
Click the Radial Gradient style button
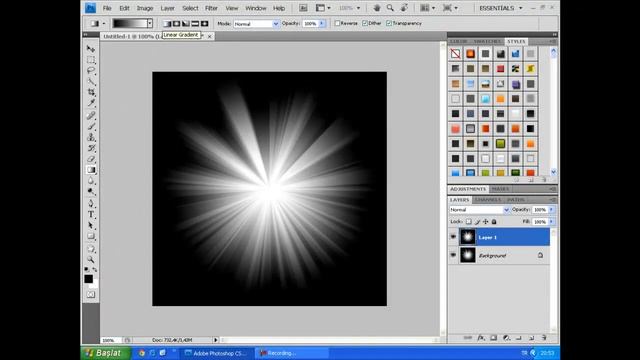tap(176, 24)
